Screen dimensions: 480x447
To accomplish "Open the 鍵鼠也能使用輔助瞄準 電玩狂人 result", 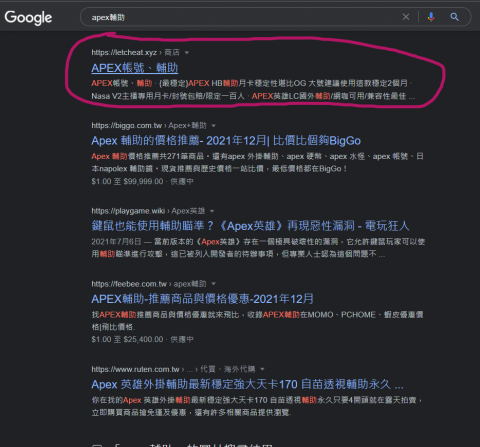I will (x=250, y=226).
